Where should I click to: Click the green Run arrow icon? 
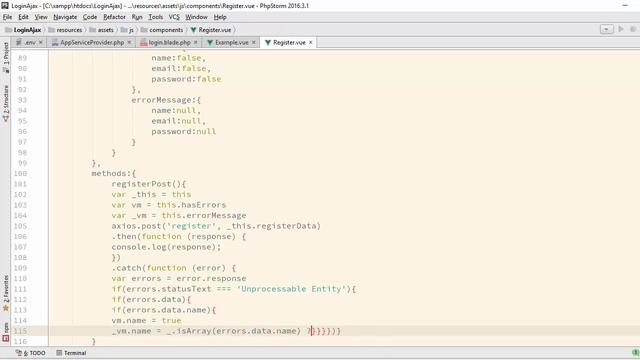621,29
